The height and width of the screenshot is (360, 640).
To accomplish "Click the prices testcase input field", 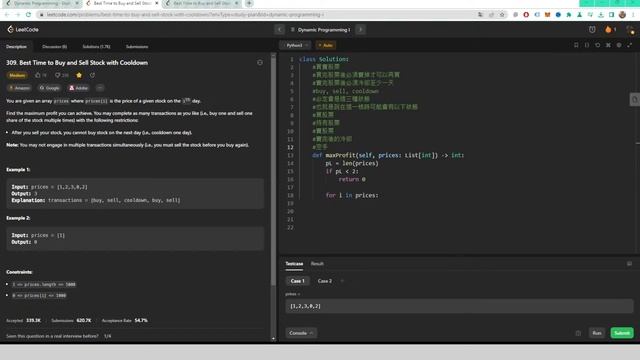I will pyautogui.click(x=459, y=306).
